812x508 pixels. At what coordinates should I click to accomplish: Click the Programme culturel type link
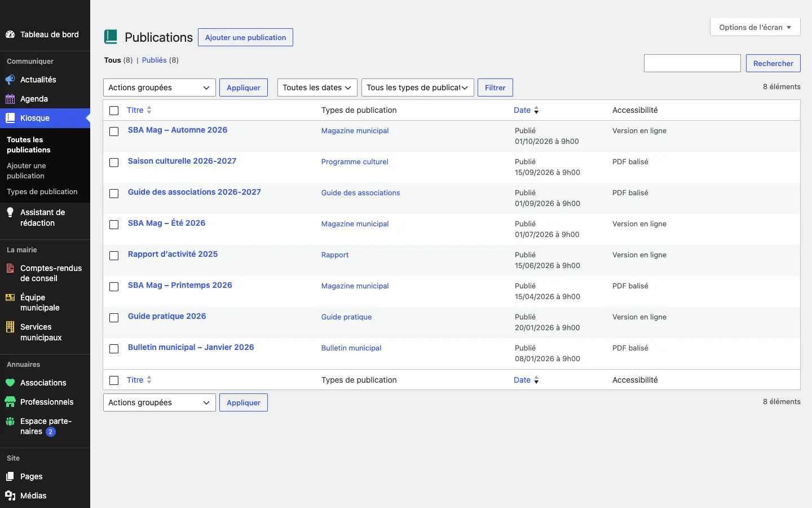pyautogui.click(x=355, y=161)
